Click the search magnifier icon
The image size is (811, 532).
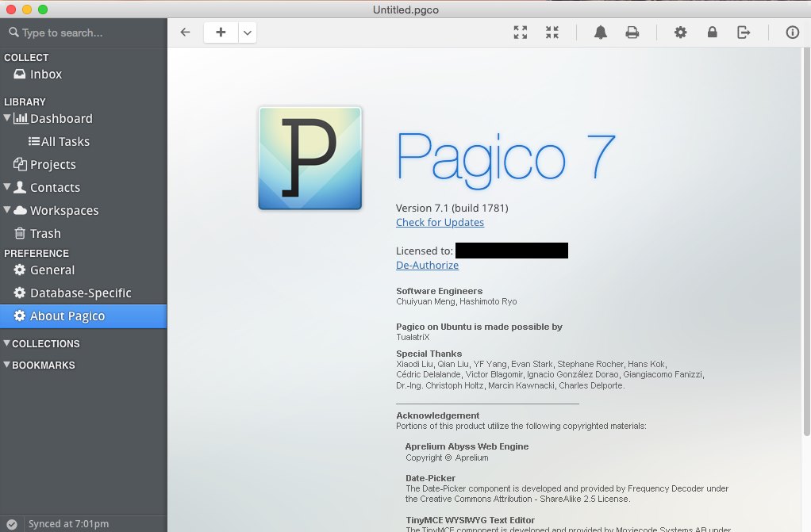[13, 32]
